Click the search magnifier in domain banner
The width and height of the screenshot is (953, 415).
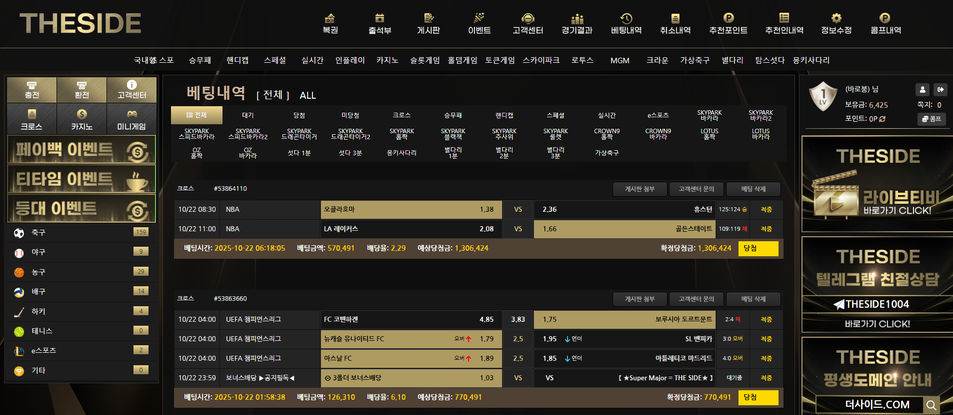point(932,404)
